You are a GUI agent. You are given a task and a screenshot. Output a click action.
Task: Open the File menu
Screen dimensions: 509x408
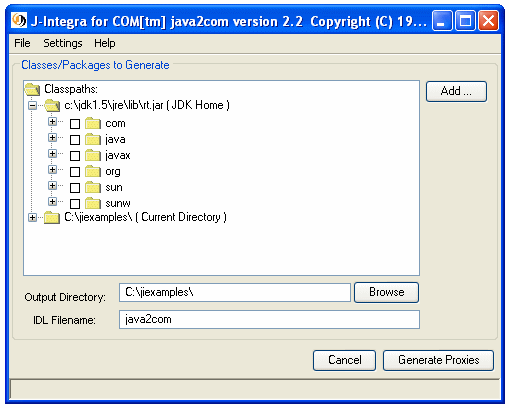tap(22, 43)
